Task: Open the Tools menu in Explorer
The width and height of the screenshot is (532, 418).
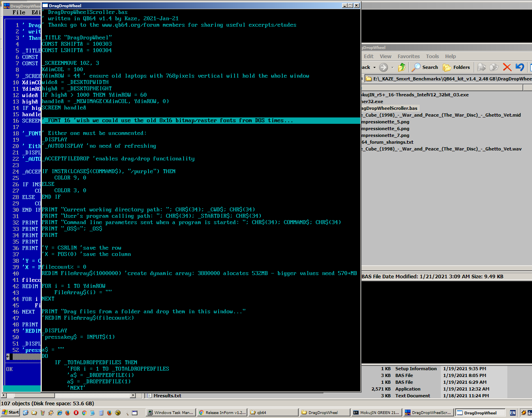Action: coord(432,57)
